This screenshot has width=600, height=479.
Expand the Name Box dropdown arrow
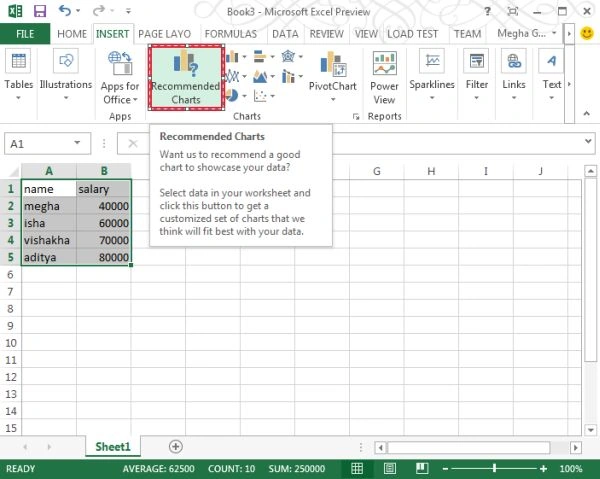point(77,143)
